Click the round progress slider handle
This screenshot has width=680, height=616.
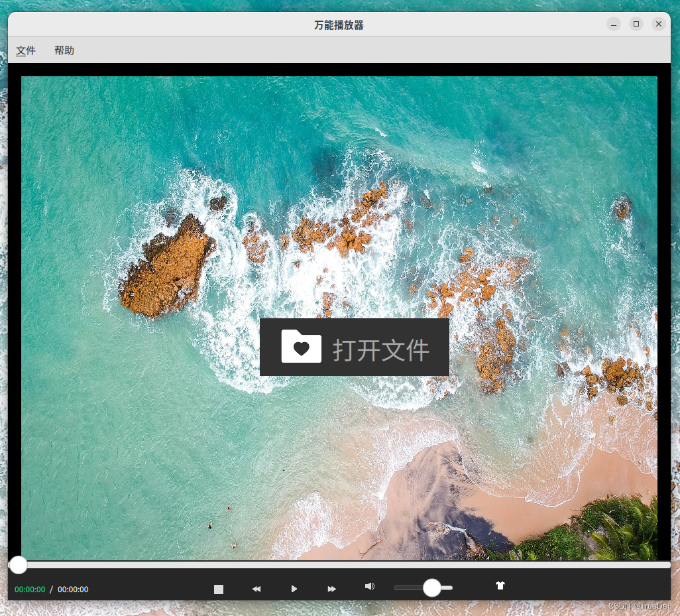pos(18,565)
